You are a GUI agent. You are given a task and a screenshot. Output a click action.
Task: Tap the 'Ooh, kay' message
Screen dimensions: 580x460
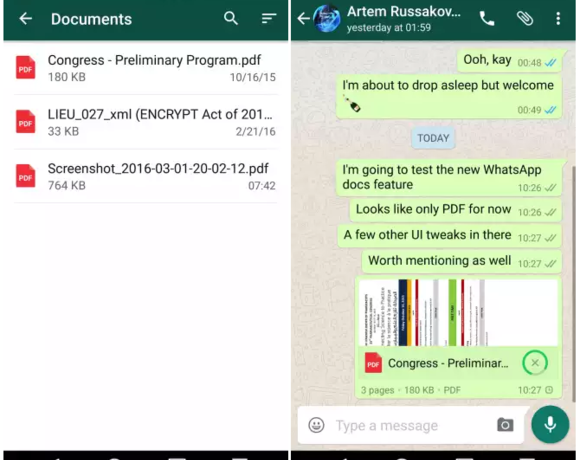click(509, 61)
